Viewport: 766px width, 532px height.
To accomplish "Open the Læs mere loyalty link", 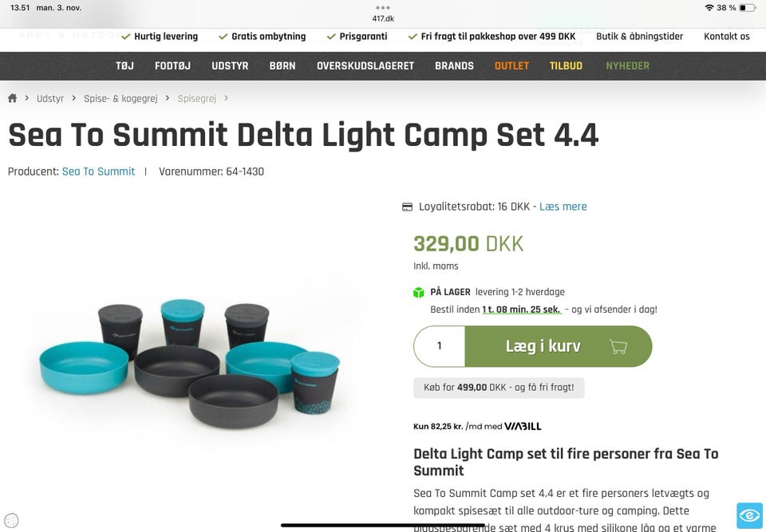I will [x=563, y=207].
